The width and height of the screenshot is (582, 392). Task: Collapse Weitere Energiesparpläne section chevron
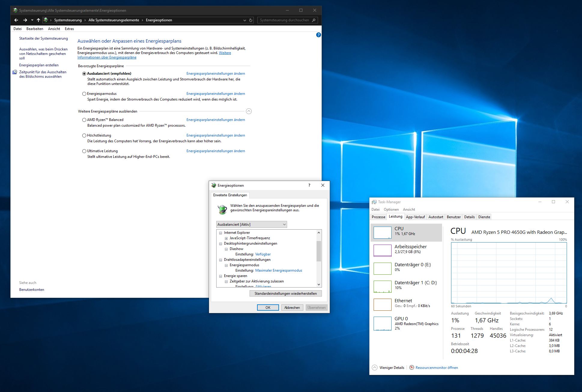pos(249,111)
